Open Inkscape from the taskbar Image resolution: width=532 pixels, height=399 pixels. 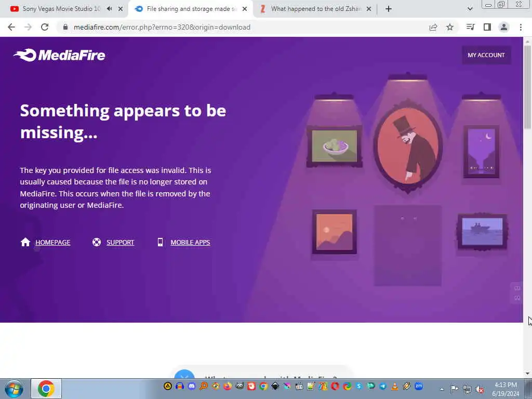[x=275, y=386]
